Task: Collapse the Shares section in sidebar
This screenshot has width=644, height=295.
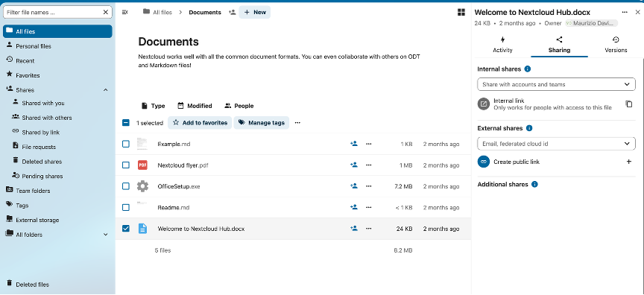Action: pos(106,90)
